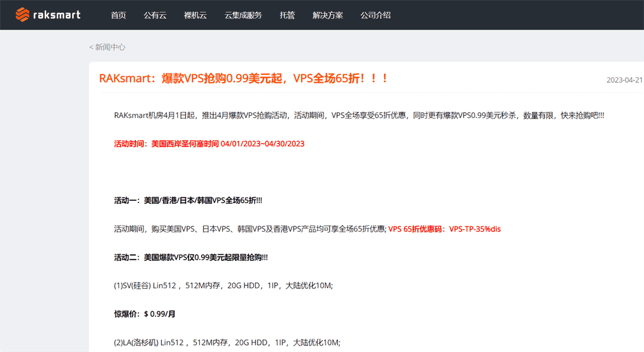This screenshot has width=644, height=352.
Task: Click the article title about VPS抢购0.99美元
Action: tap(243, 77)
